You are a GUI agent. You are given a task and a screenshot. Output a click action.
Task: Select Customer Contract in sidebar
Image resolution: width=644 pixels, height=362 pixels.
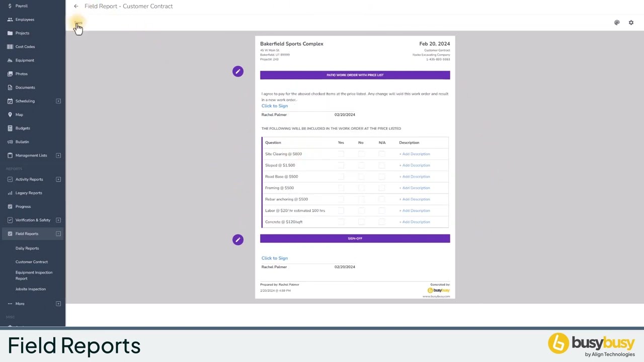pos(32,262)
